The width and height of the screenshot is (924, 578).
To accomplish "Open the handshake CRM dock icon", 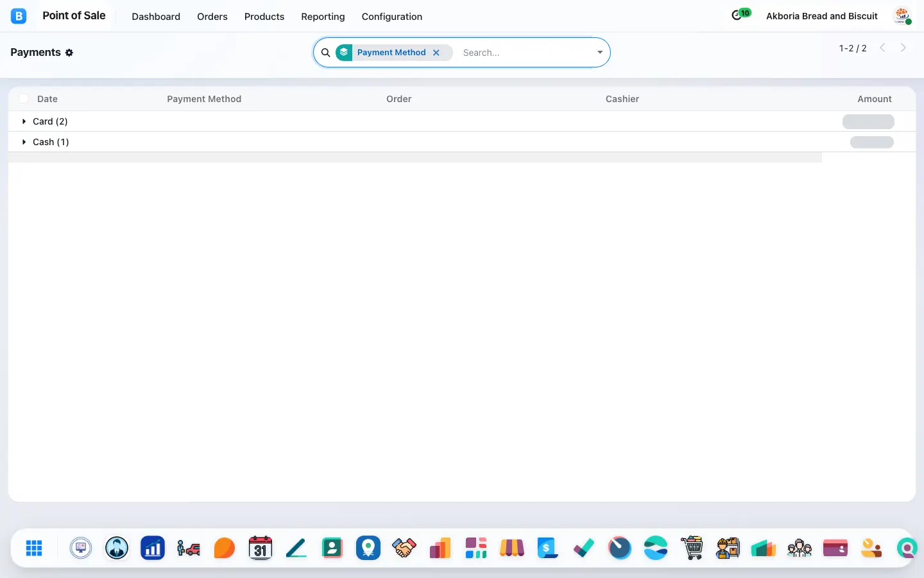I will (x=404, y=548).
